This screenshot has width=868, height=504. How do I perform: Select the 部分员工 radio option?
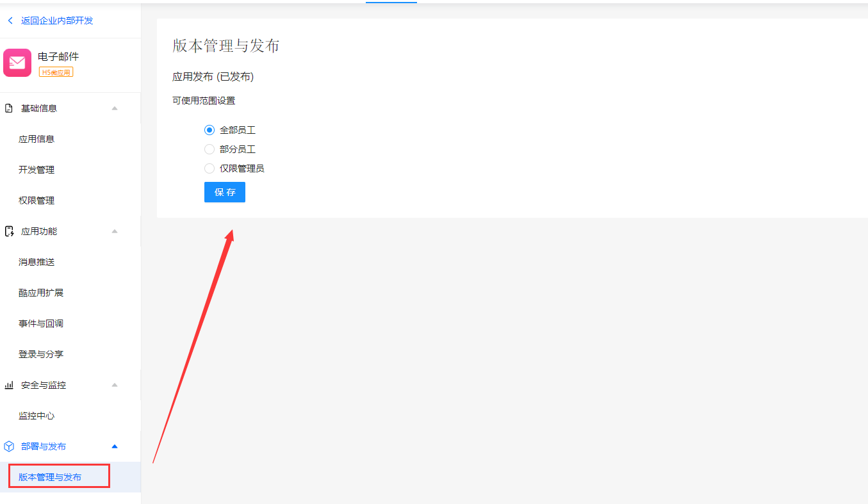209,149
